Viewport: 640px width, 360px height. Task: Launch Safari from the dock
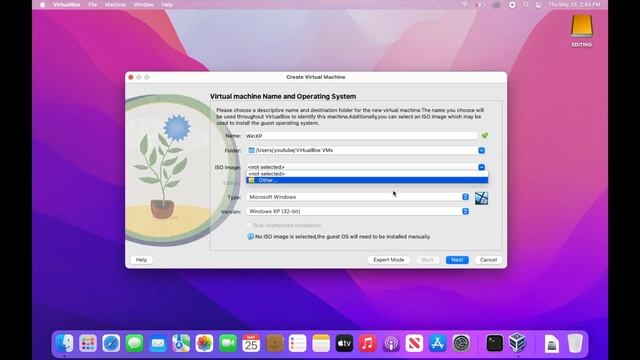point(111,343)
